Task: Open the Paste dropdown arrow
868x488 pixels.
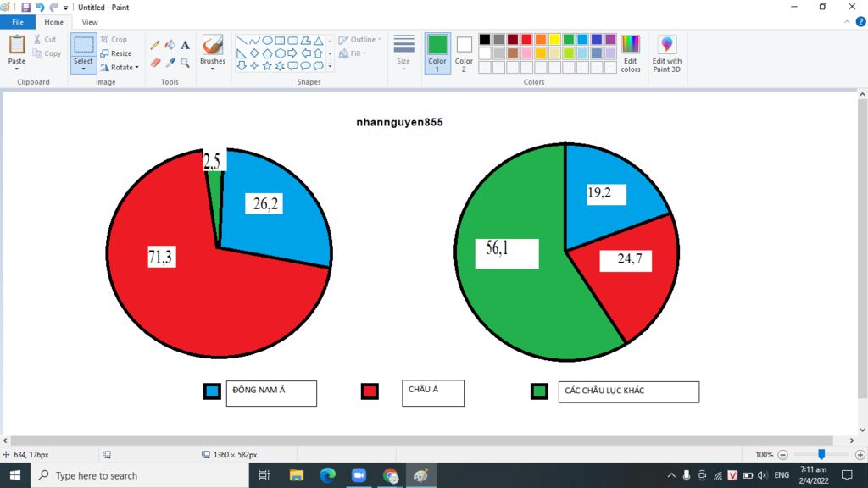Action: tap(17, 69)
